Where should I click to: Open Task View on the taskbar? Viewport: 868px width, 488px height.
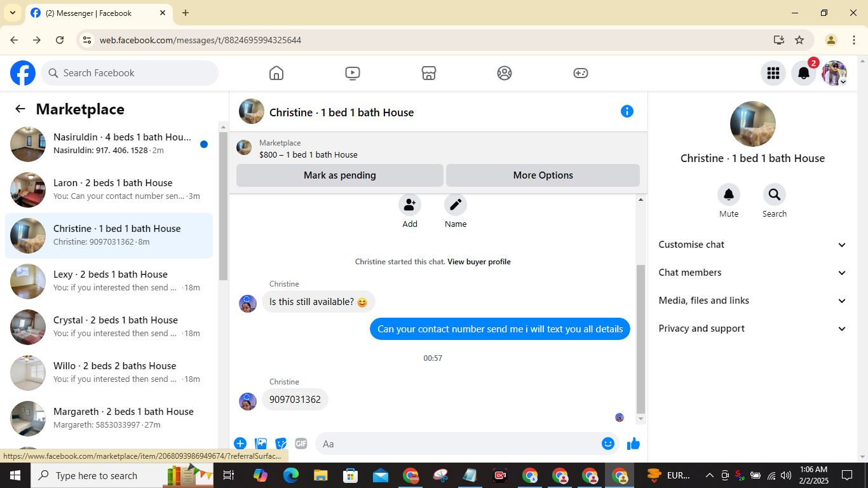point(229,475)
